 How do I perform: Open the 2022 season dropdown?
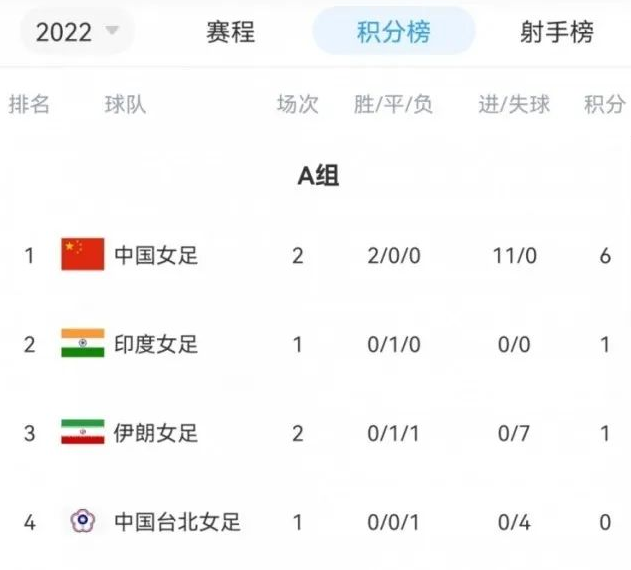coord(77,31)
